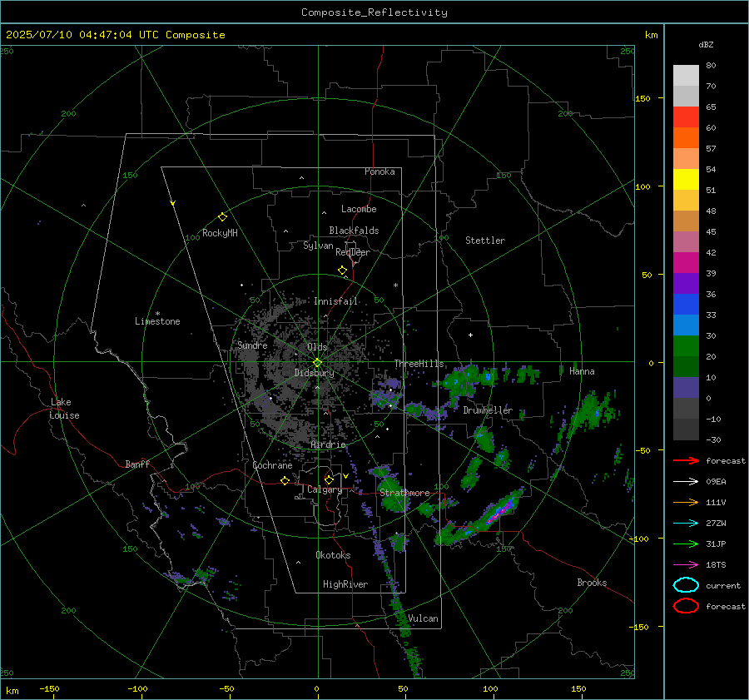The image size is (749, 700).
Task: Pick the cyan 27ZW arrow legend icon
Action: pyautogui.click(x=686, y=524)
